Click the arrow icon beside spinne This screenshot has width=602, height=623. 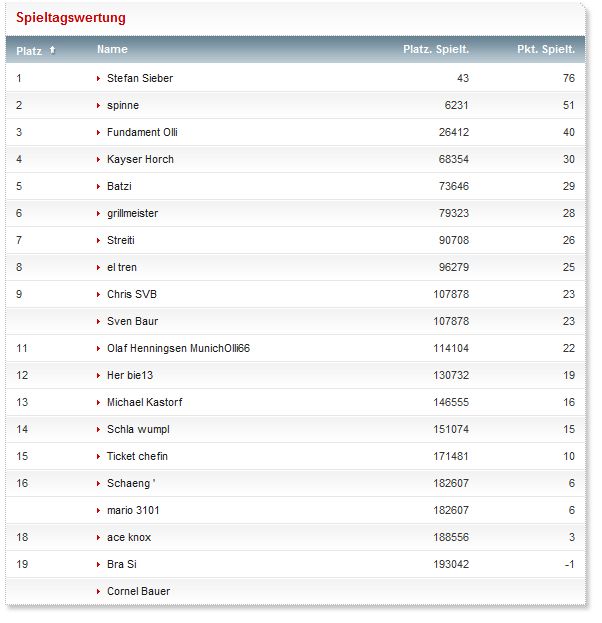98,105
